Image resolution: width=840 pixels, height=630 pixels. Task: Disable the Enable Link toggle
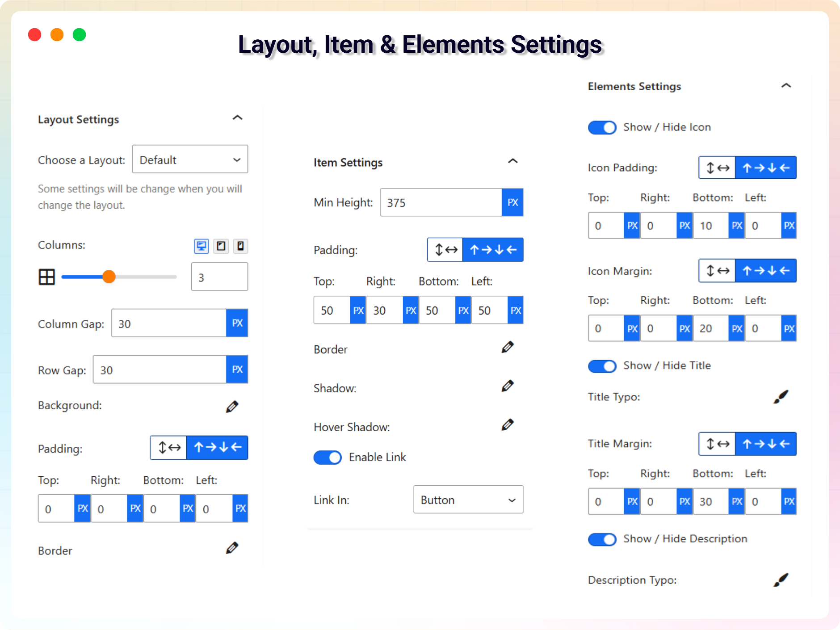pyautogui.click(x=328, y=457)
